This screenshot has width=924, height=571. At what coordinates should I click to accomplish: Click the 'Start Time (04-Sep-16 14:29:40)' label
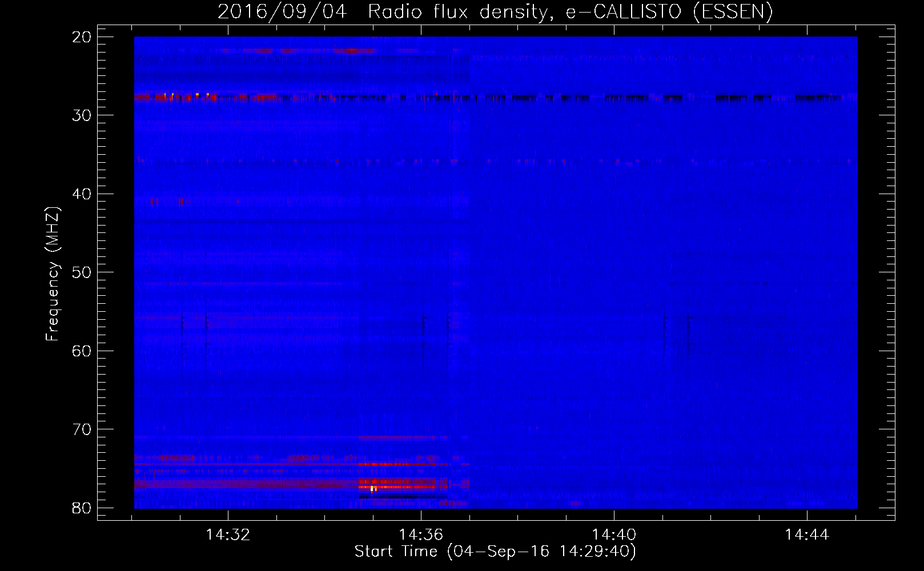[495, 552]
